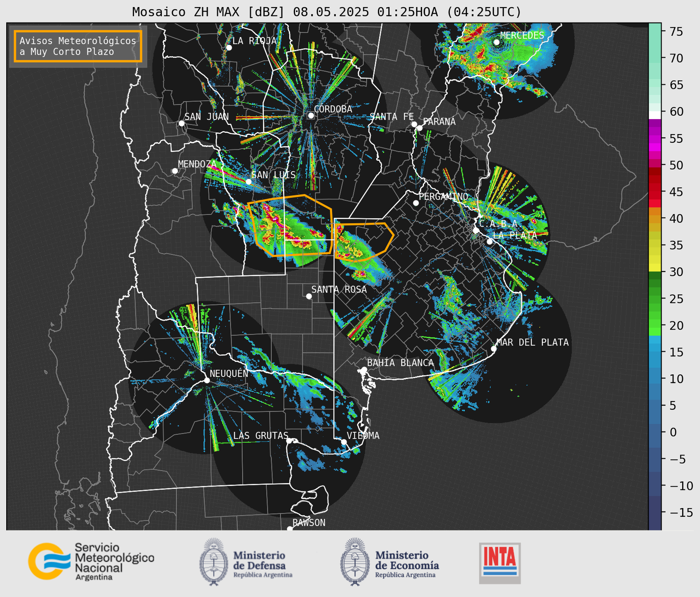
Task: Click the BAHÍA BLANCA label text
Action: pyautogui.click(x=400, y=363)
